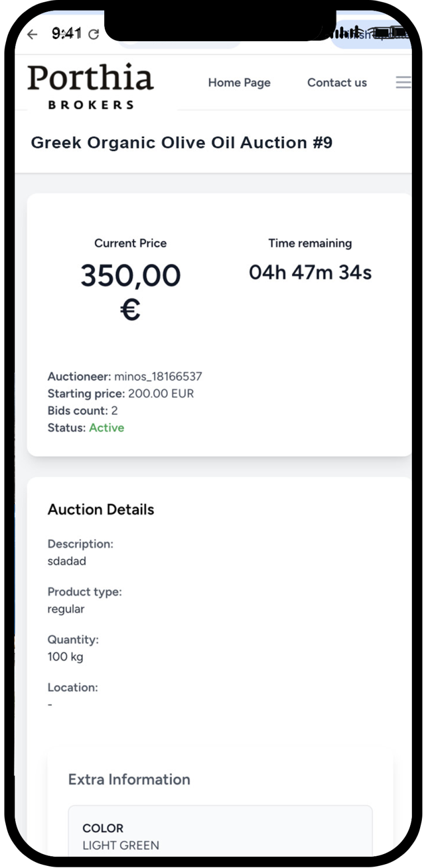The height and width of the screenshot is (868, 428).
Task: Click the Porthia Brokers logo
Action: pos(91,85)
